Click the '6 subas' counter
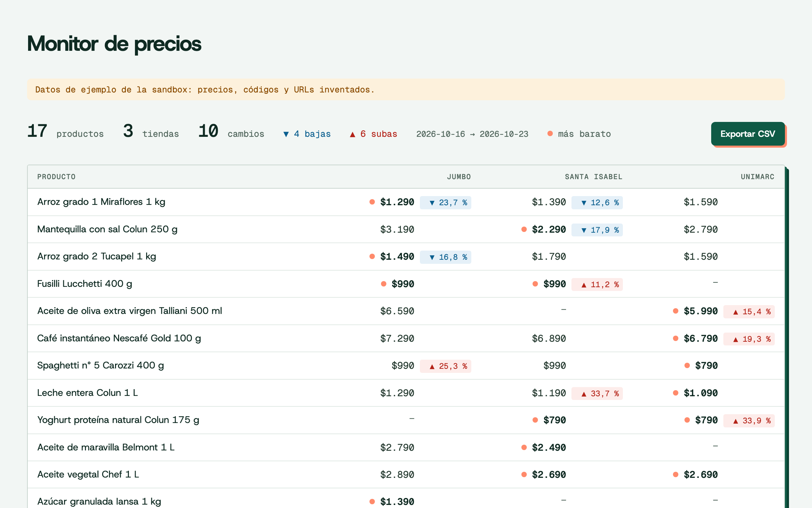The height and width of the screenshot is (508, 812). click(x=373, y=134)
